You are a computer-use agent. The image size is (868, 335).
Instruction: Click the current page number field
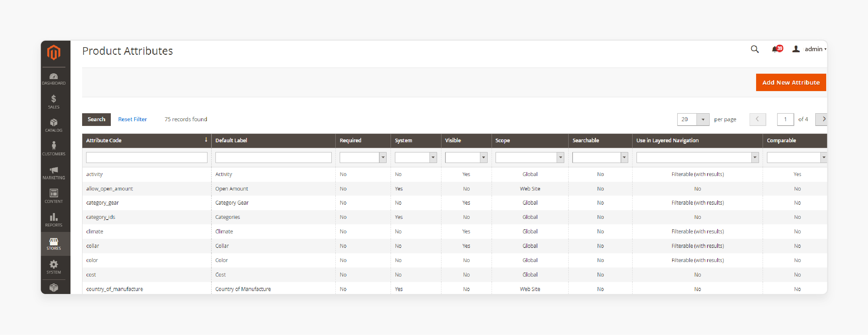pyautogui.click(x=785, y=119)
